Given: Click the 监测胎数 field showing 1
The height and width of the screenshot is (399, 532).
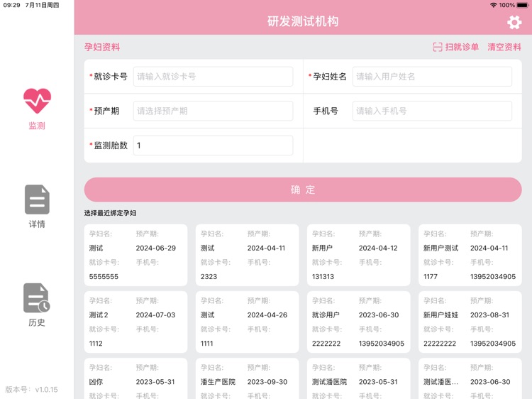Looking at the screenshot, I should [213, 146].
